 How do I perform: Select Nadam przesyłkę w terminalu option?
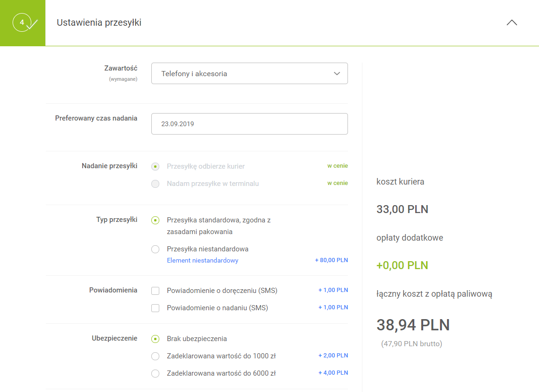[x=156, y=184]
